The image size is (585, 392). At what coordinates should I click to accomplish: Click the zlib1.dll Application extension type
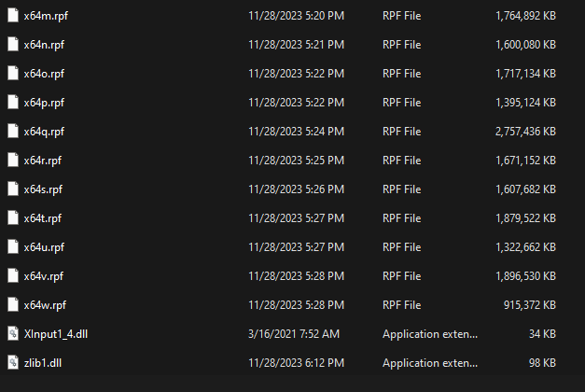pyautogui.click(x=429, y=362)
